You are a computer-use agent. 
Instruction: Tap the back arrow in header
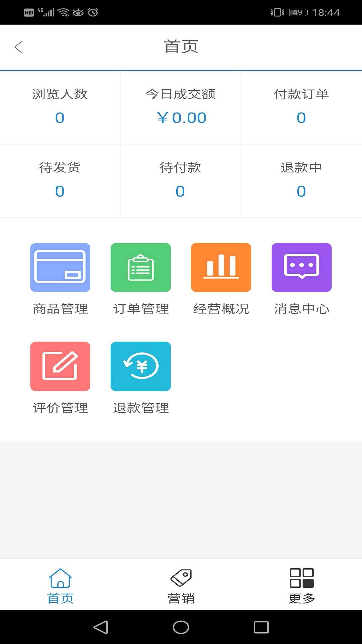(18, 47)
